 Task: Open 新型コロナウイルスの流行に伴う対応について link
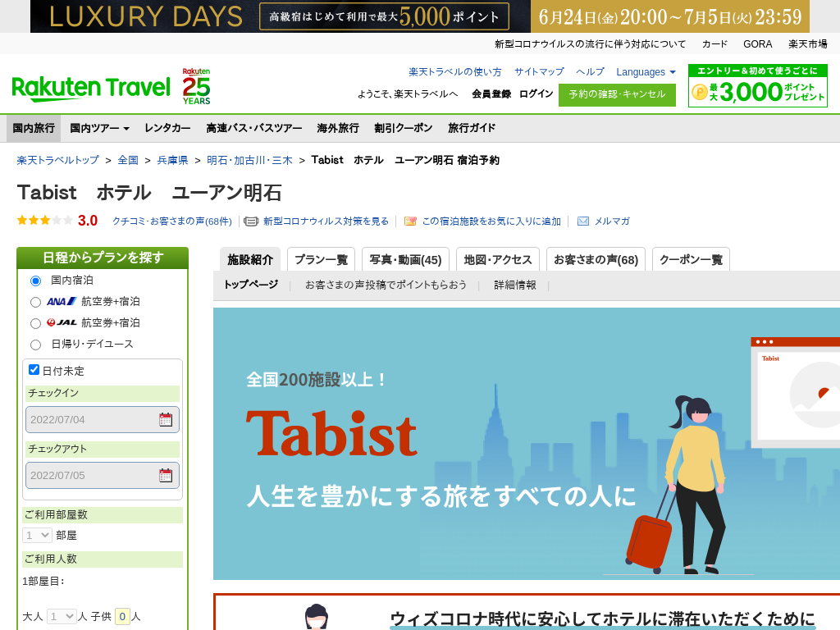(590, 44)
